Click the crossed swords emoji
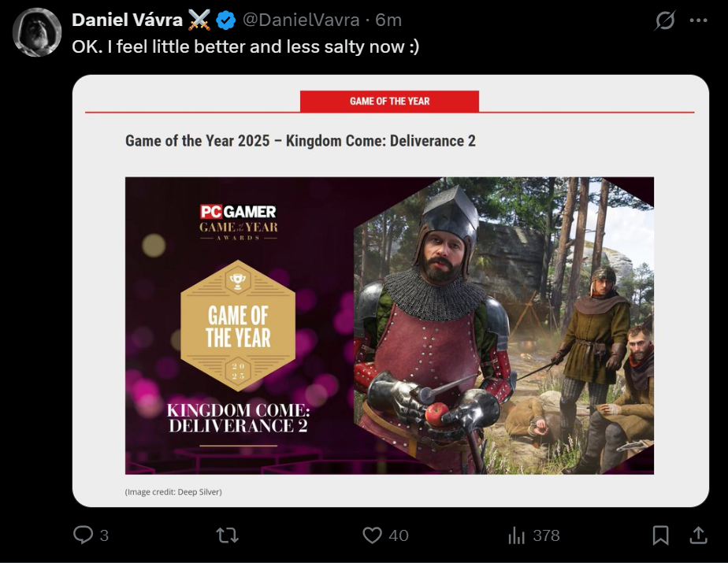The width and height of the screenshot is (728, 563). 199,20
